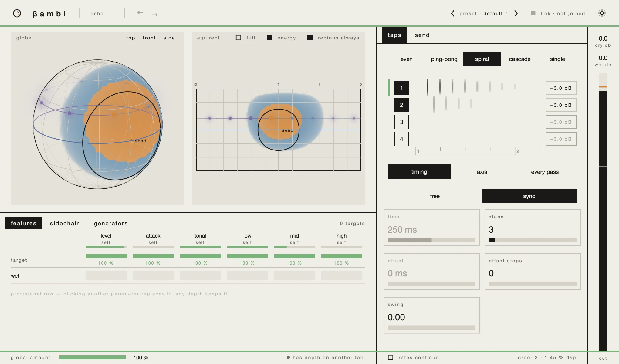Click the dry db 0.0 value
Viewport: 619px width, 364px height.
tap(603, 39)
